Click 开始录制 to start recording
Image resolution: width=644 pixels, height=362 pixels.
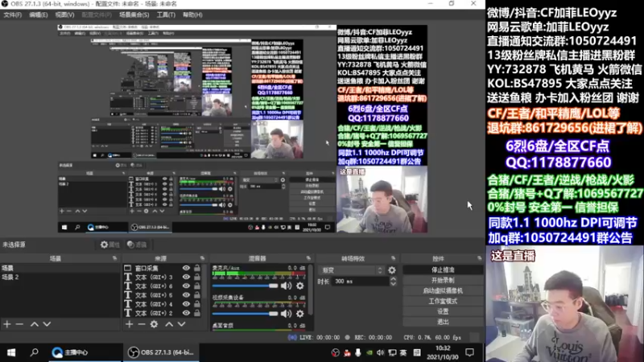pos(443,280)
